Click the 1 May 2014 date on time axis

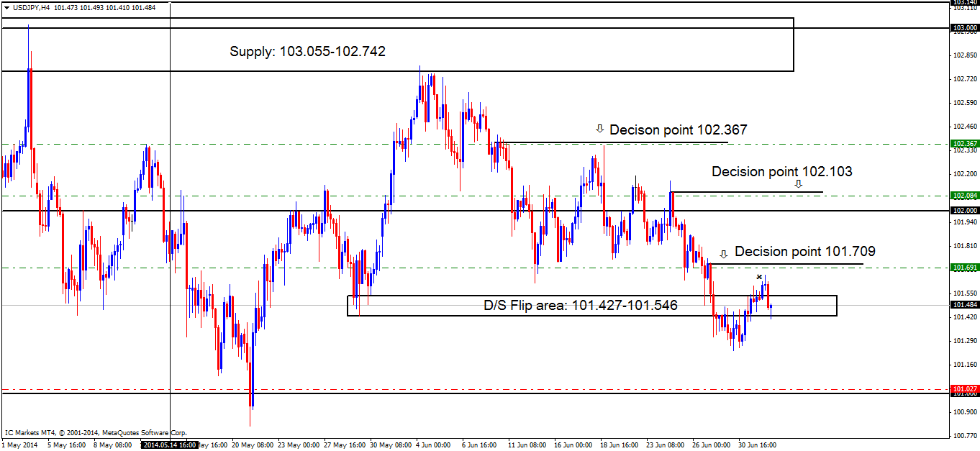19,445
